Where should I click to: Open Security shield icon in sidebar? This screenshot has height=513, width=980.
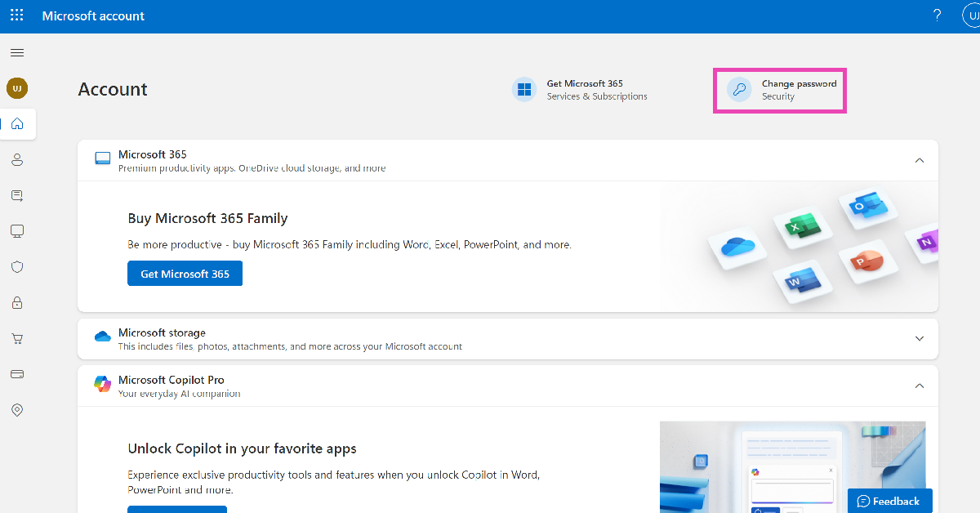17,267
